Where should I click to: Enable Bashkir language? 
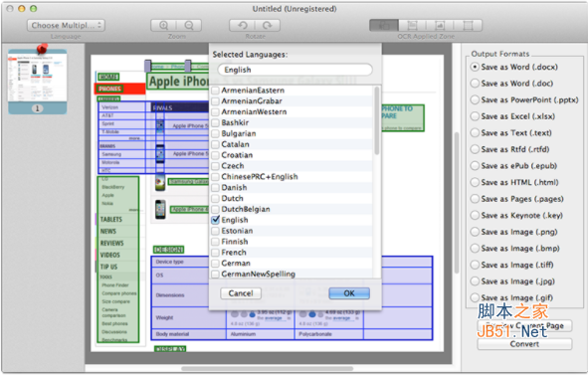215,122
